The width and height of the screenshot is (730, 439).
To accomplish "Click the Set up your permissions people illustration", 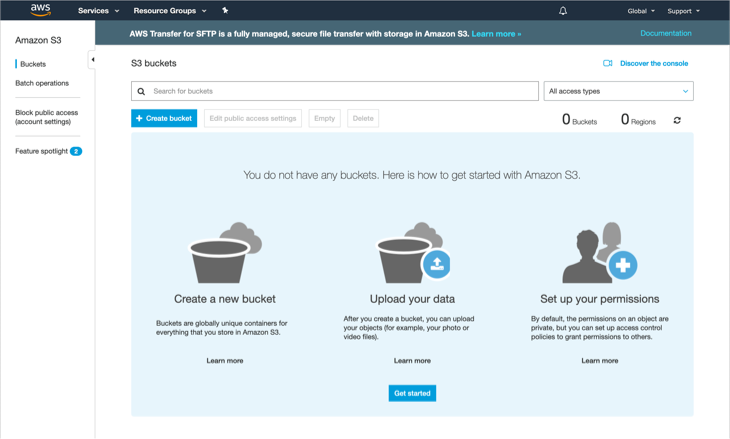I will pyautogui.click(x=600, y=252).
